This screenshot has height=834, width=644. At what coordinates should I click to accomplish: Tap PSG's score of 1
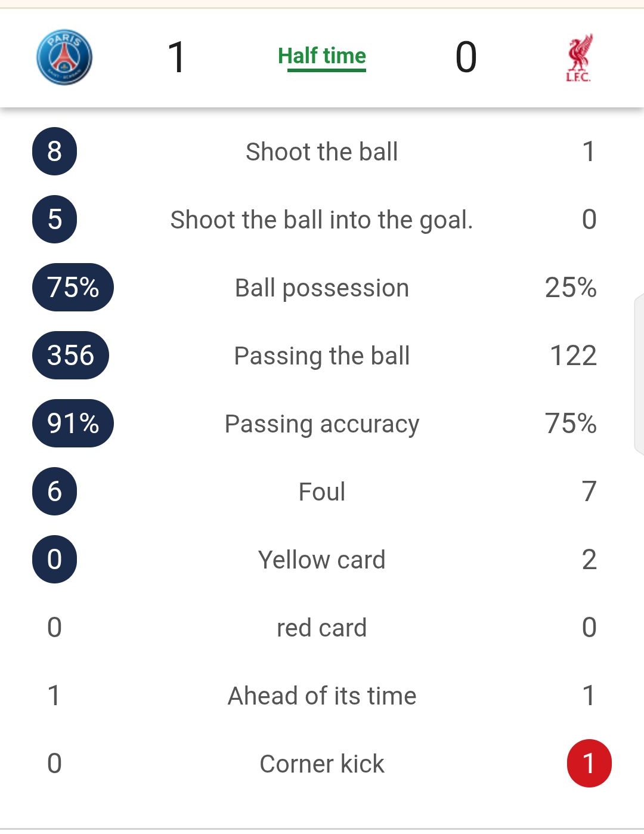click(x=177, y=57)
